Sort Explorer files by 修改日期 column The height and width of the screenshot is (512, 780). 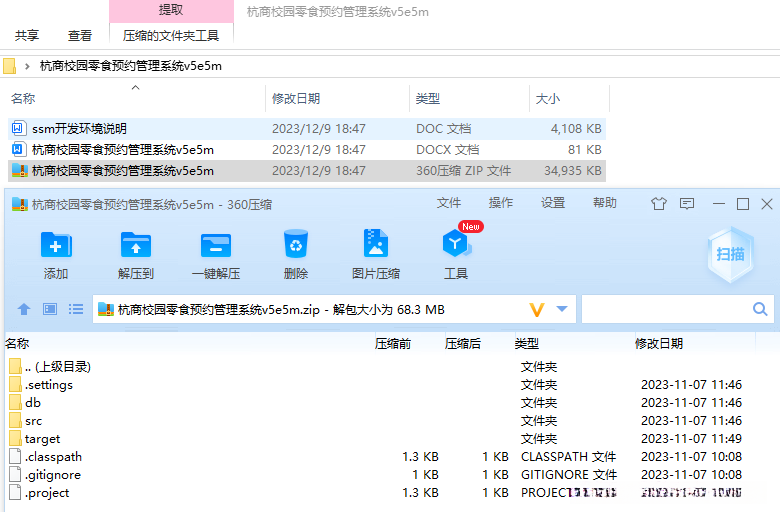pyautogui.click(x=337, y=99)
